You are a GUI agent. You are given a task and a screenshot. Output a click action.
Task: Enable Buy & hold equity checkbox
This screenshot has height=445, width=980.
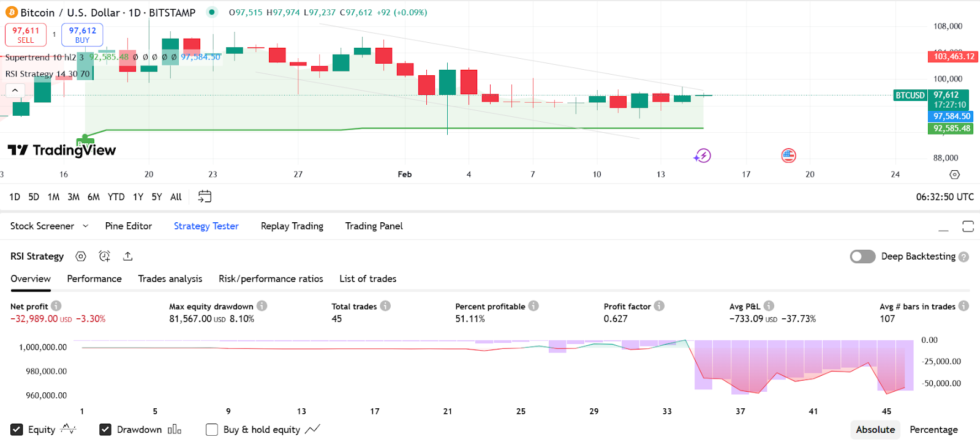coord(212,430)
